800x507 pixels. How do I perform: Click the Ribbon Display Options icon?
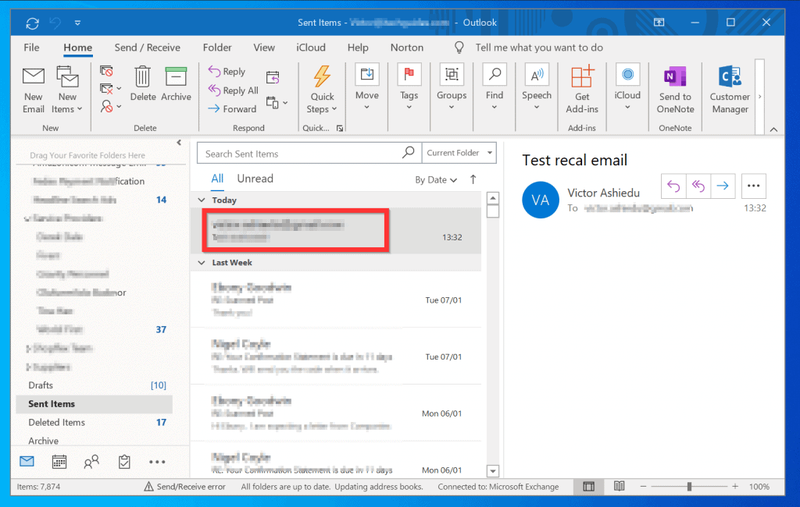click(659, 22)
